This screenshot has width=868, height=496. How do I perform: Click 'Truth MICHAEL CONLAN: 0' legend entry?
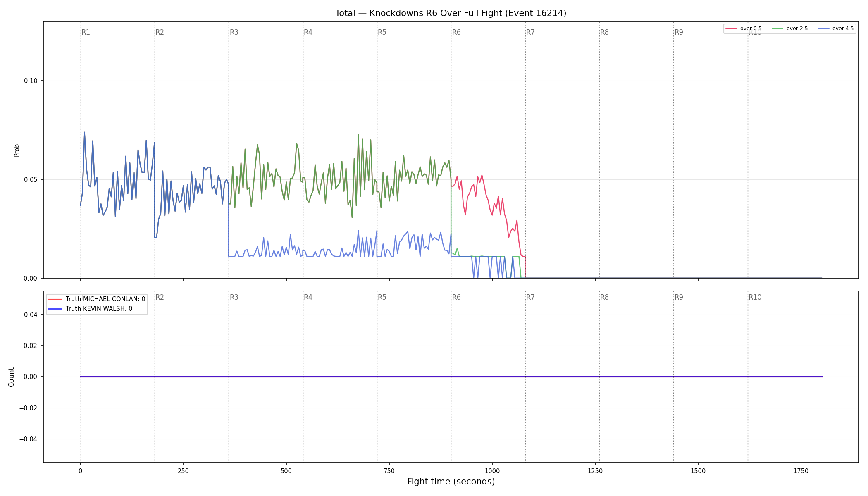coord(97,299)
